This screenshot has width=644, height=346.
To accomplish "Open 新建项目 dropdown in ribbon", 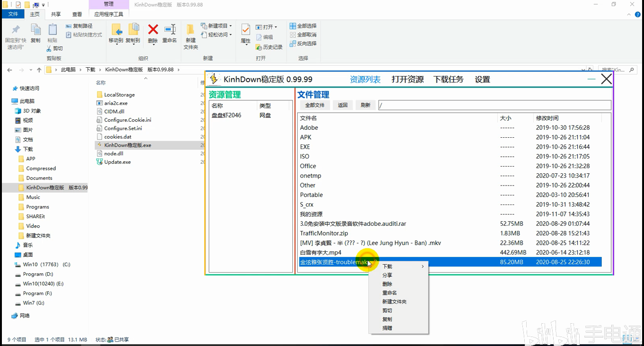I will pyautogui.click(x=217, y=26).
